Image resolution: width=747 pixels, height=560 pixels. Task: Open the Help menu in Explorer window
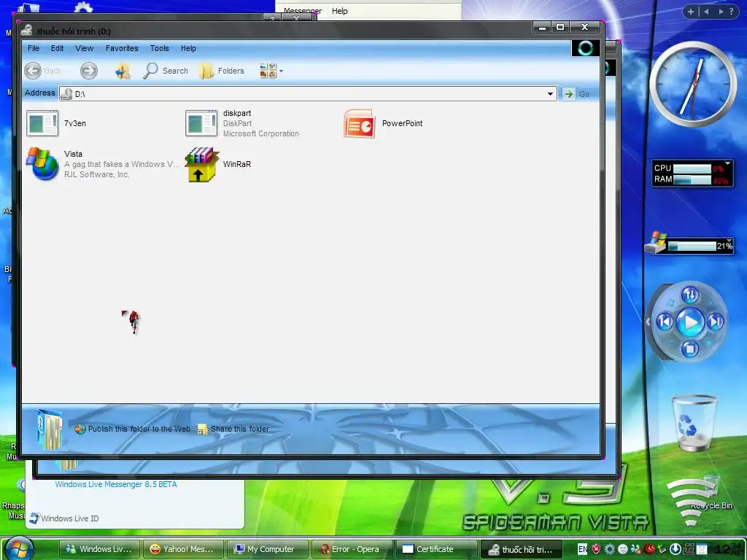tap(188, 48)
